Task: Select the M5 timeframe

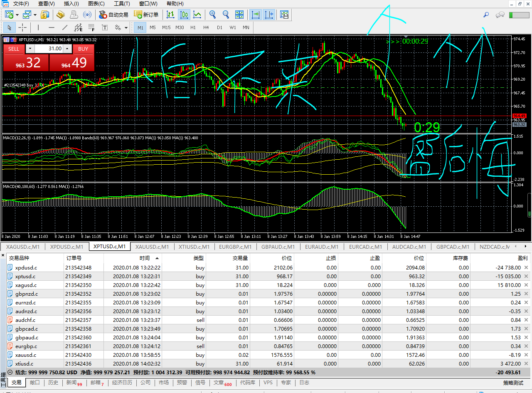Action: [153, 28]
